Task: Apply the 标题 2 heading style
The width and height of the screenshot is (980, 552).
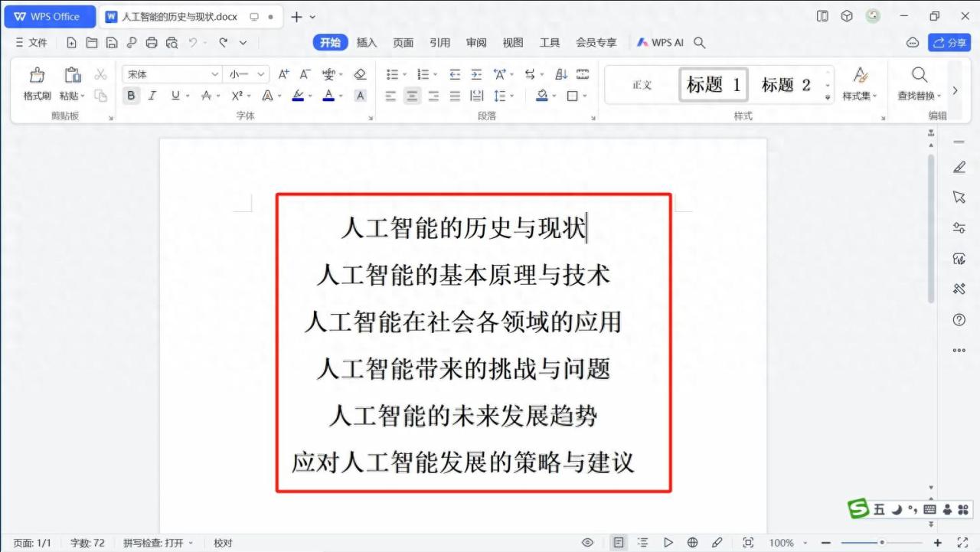Action: click(x=786, y=85)
